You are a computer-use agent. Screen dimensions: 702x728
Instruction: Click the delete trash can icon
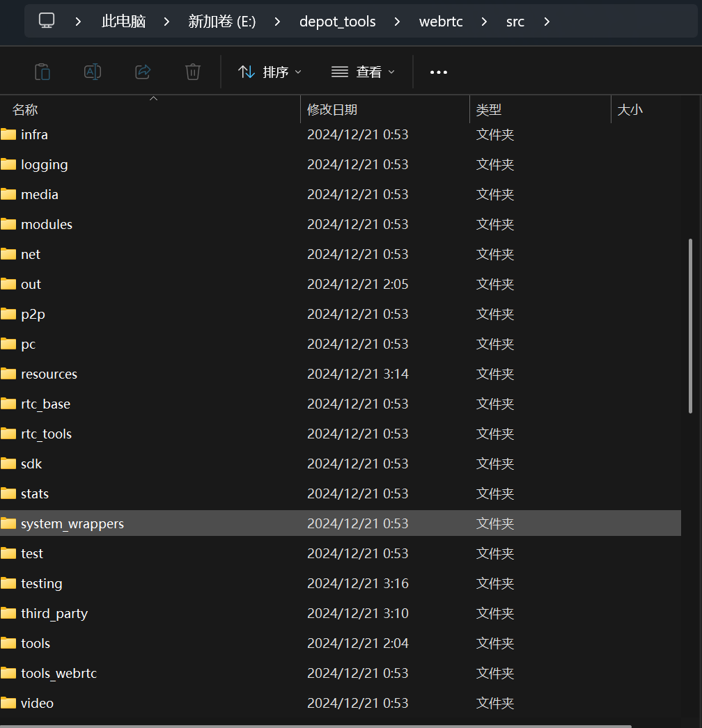pos(193,72)
